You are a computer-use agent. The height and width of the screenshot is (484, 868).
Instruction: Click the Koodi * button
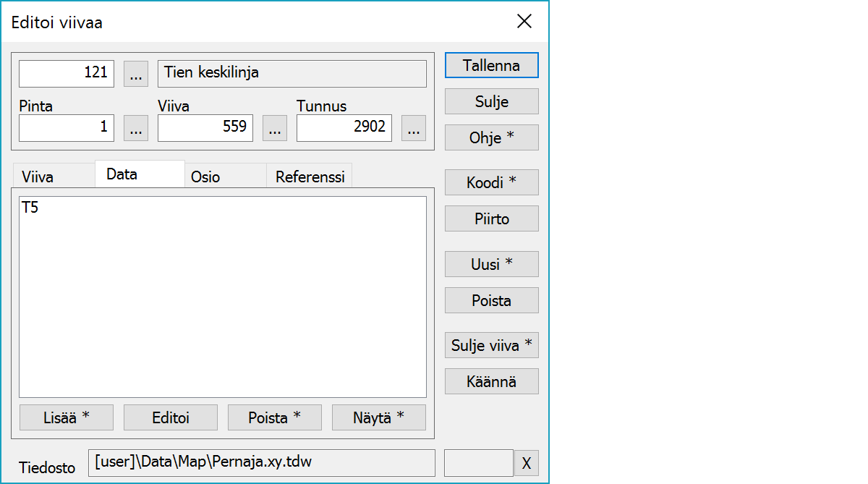coord(491,182)
